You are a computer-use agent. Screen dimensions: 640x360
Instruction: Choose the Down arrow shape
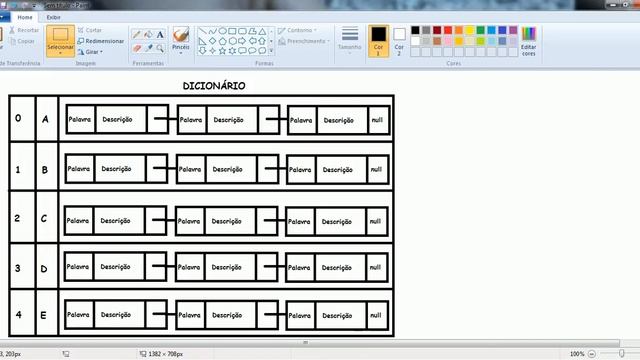(x=202, y=51)
